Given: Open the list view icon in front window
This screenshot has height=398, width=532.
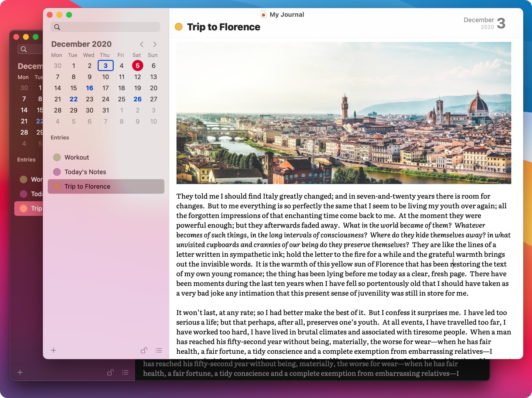Looking at the screenshot, I should [x=159, y=350].
